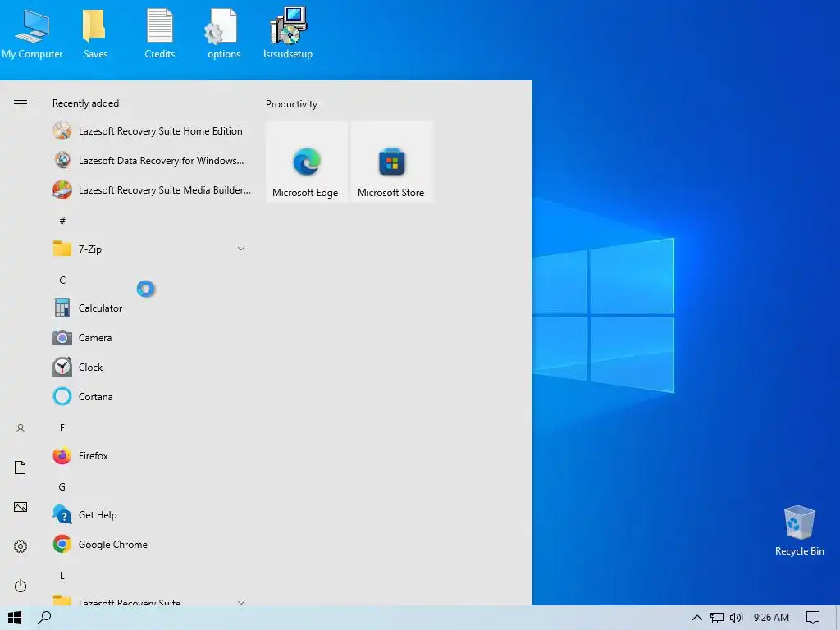The image size is (840, 630).
Task: Select the Credits text file icon
Action: pyautogui.click(x=160, y=33)
